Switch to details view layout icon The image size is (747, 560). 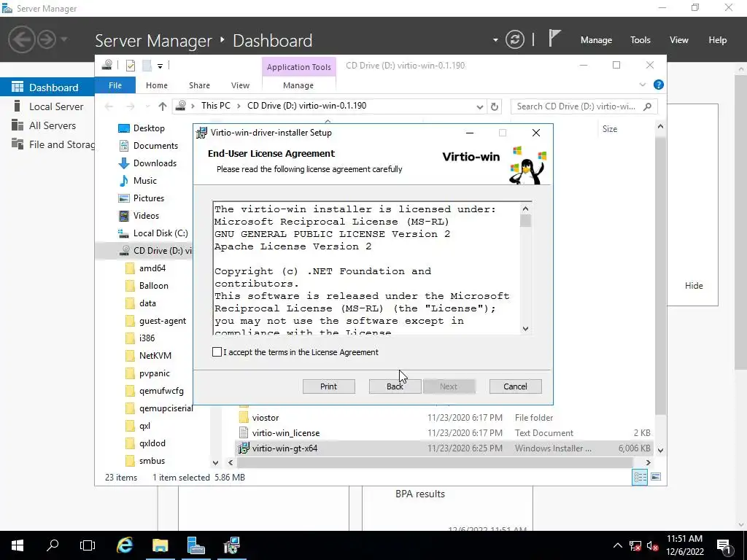[x=640, y=477]
